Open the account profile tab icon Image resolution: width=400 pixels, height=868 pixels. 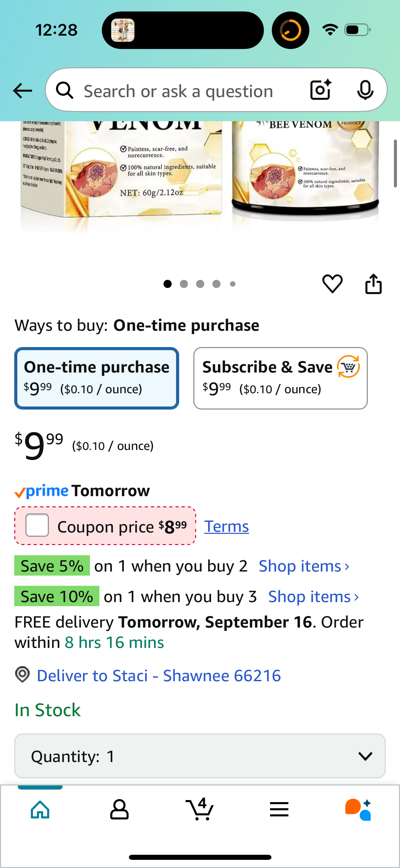pyautogui.click(x=119, y=809)
